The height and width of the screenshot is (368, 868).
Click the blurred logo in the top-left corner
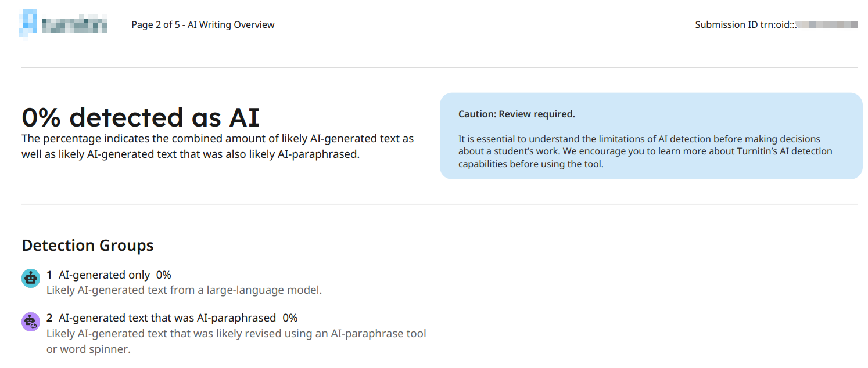[x=63, y=24]
